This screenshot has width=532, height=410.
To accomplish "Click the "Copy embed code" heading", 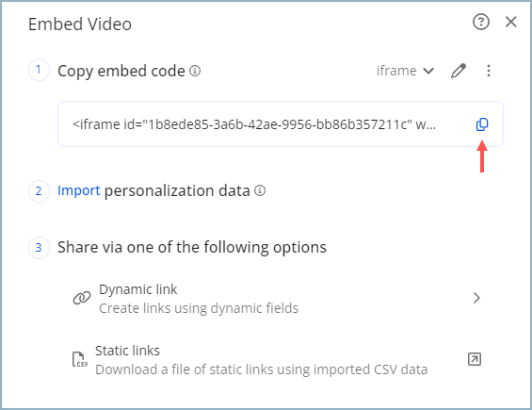I will point(121,72).
